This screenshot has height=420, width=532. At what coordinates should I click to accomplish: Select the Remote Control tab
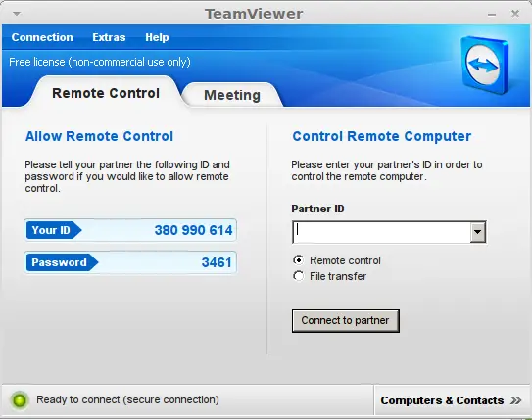pyautogui.click(x=106, y=93)
